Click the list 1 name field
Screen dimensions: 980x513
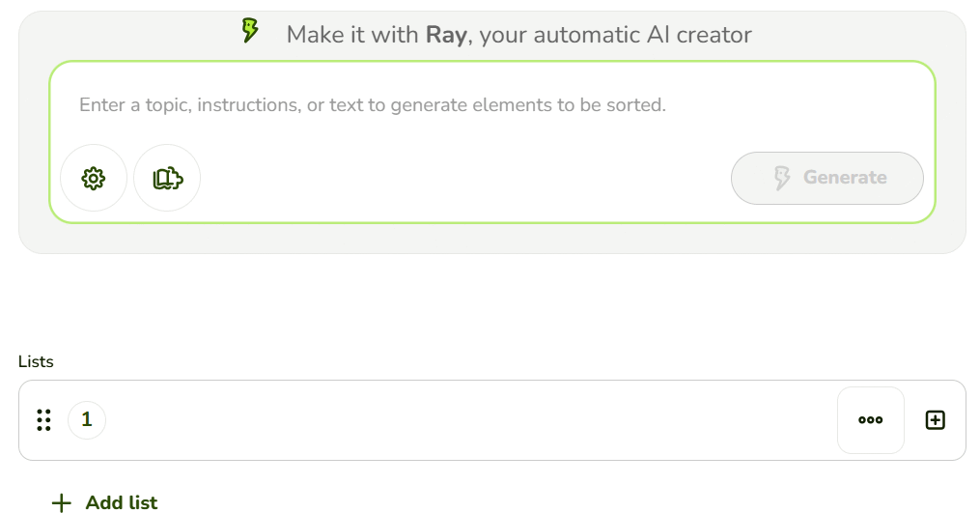pos(470,420)
